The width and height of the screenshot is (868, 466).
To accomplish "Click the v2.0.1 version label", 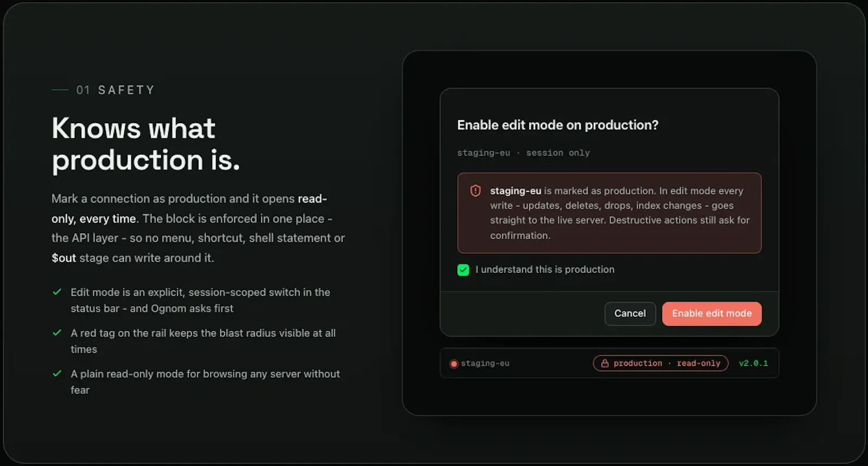I will 753,363.
